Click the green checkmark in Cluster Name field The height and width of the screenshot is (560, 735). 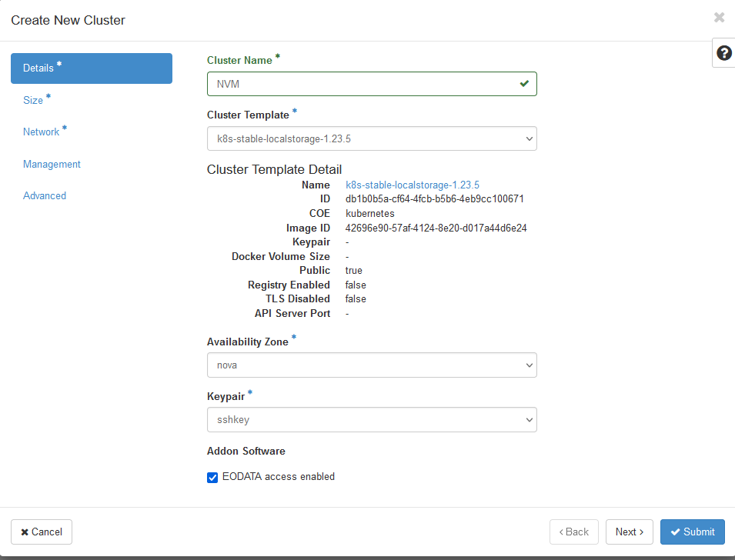coord(524,84)
